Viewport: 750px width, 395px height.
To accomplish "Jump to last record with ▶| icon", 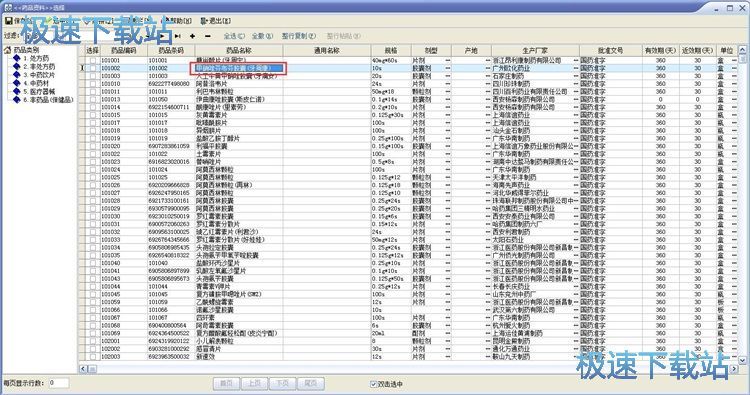I will (x=178, y=36).
